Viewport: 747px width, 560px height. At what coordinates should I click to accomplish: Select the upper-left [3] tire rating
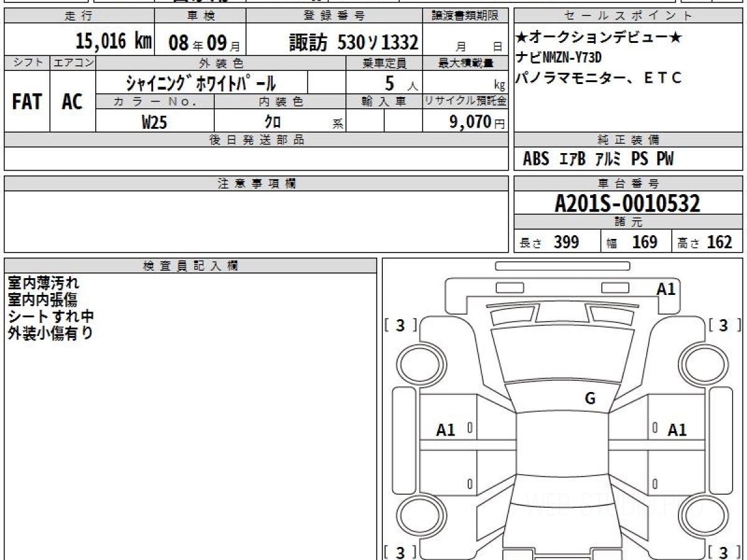pyautogui.click(x=400, y=325)
